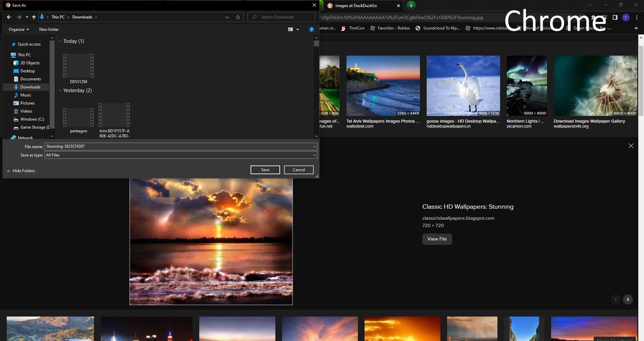Viewport: 644px width, 341px height.
Task: Open address bar previous locations dropdown
Action: coord(227,17)
